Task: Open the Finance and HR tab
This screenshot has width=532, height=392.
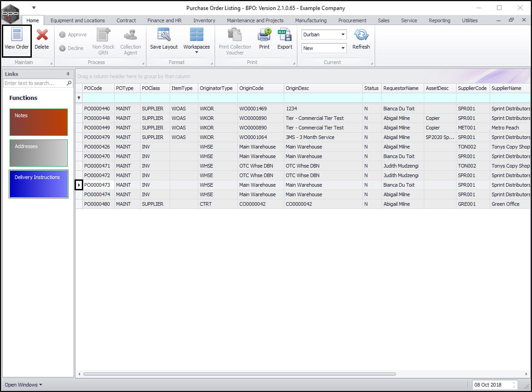Action: tap(164, 20)
